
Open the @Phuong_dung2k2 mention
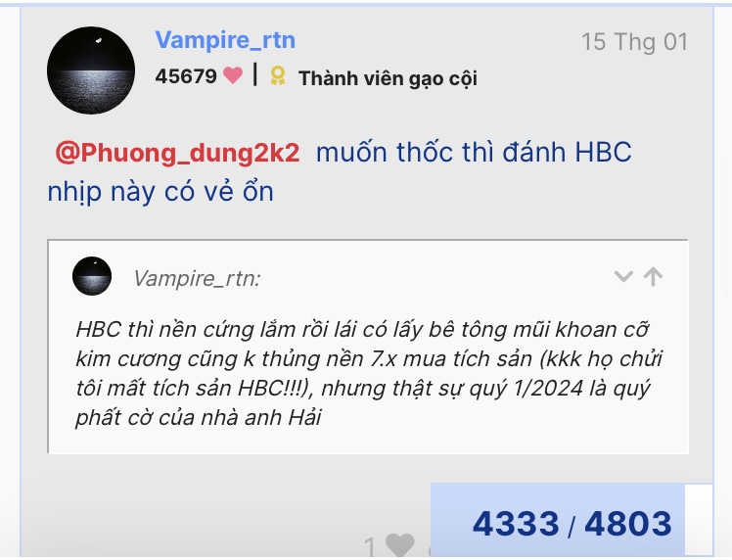click(177, 153)
